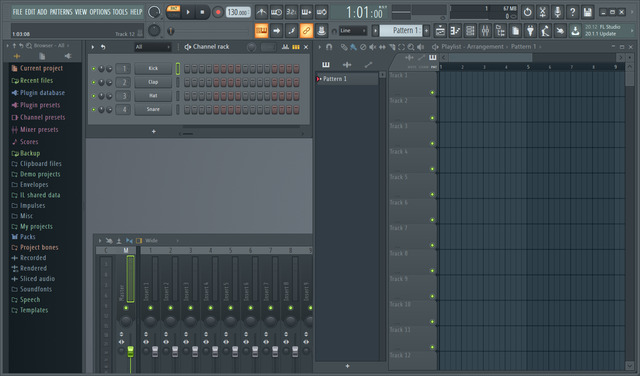The height and width of the screenshot is (376, 640).
Task: Open the channel filter 'All' dropdown
Action: pyautogui.click(x=152, y=47)
